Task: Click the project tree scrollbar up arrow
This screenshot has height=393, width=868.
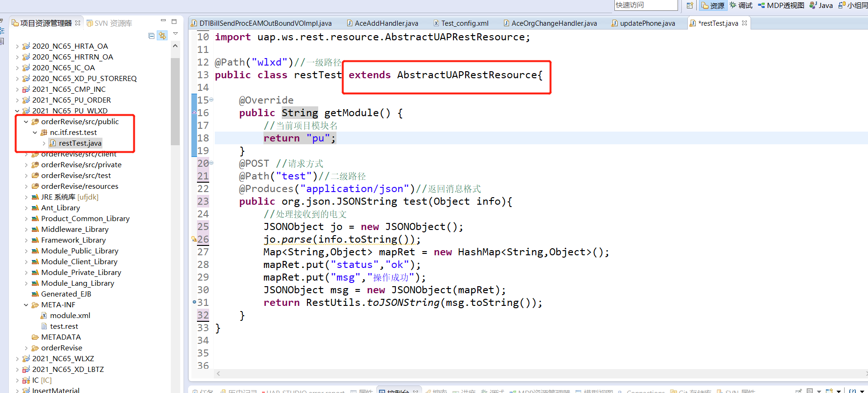Action: coord(175,46)
